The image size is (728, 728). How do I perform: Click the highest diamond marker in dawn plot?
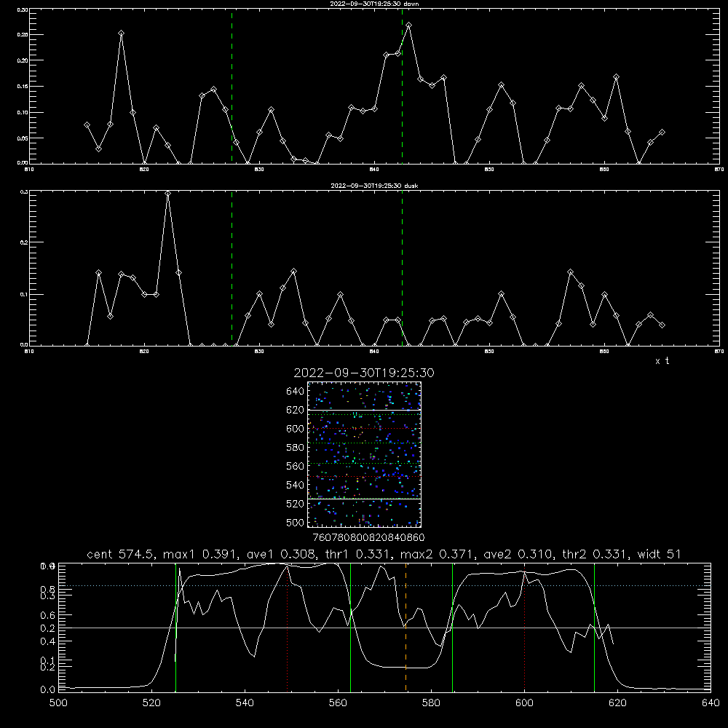tap(408, 25)
